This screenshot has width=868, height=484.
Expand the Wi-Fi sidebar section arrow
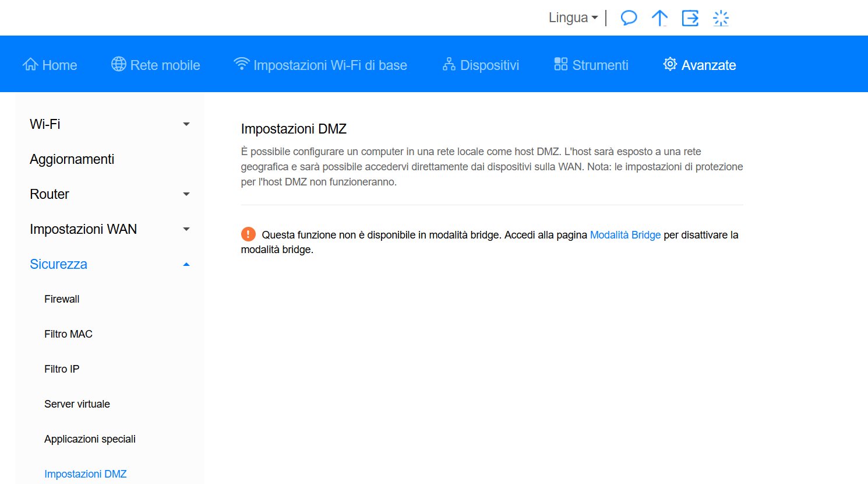186,124
